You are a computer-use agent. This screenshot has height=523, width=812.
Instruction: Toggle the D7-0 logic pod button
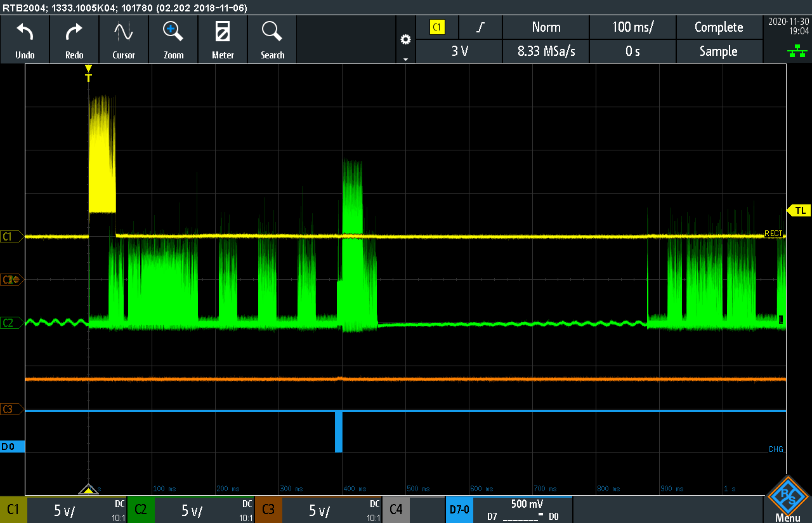(459, 510)
